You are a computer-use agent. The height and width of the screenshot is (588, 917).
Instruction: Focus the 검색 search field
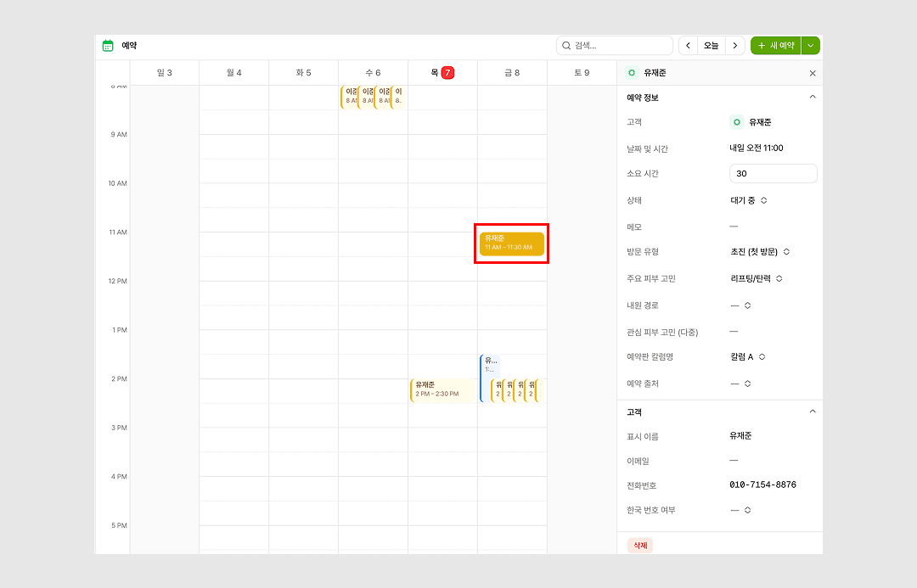click(614, 46)
